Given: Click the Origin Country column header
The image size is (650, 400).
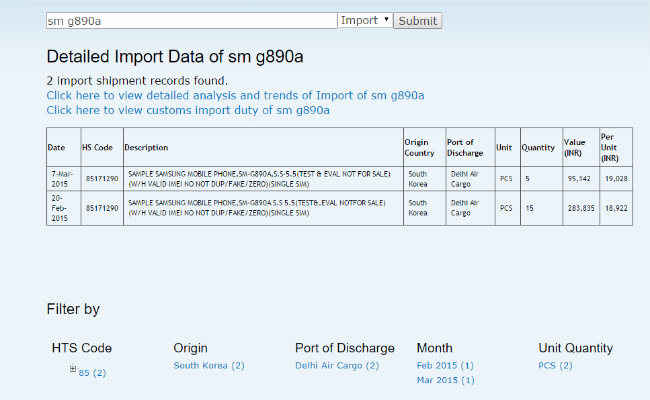Looking at the screenshot, I should [424, 147].
